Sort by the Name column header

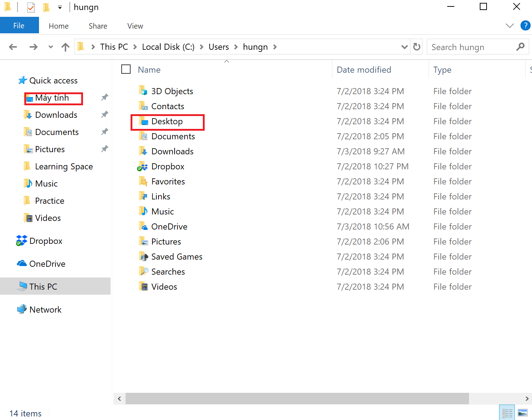[149, 70]
